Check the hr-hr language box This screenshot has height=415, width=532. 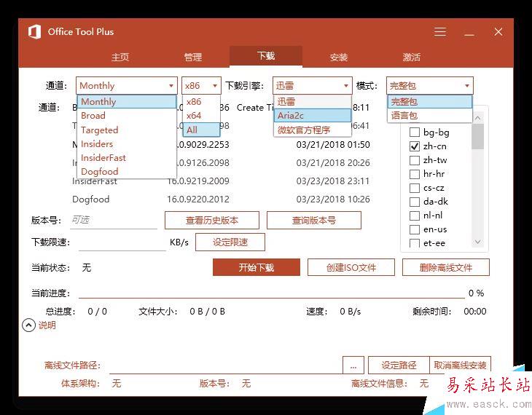tap(415, 174)
